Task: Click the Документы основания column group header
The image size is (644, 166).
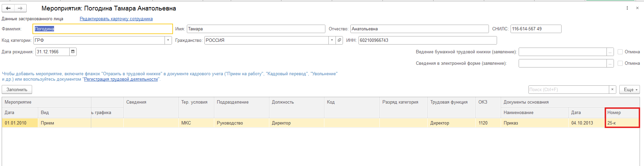Action: click(x=570, y=102)
